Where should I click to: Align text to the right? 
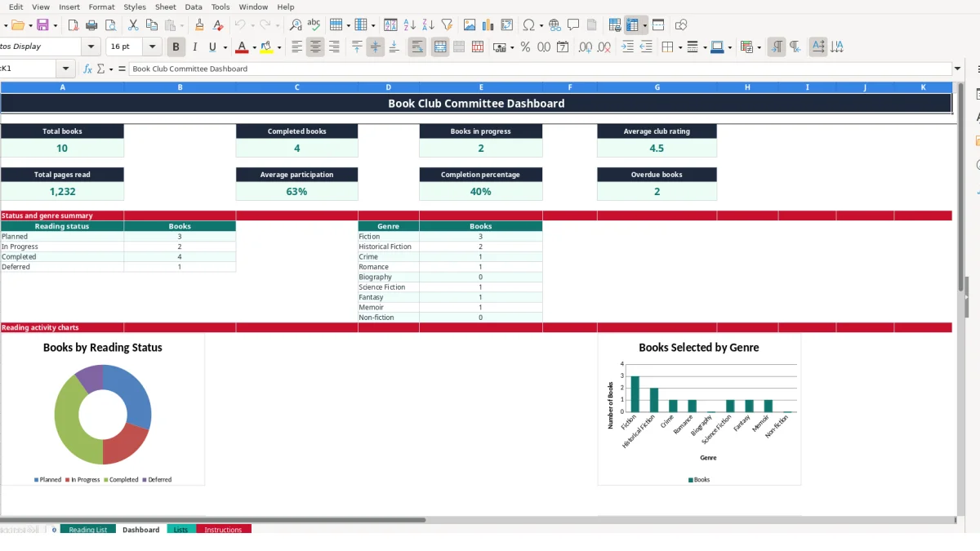pos(334,47)
